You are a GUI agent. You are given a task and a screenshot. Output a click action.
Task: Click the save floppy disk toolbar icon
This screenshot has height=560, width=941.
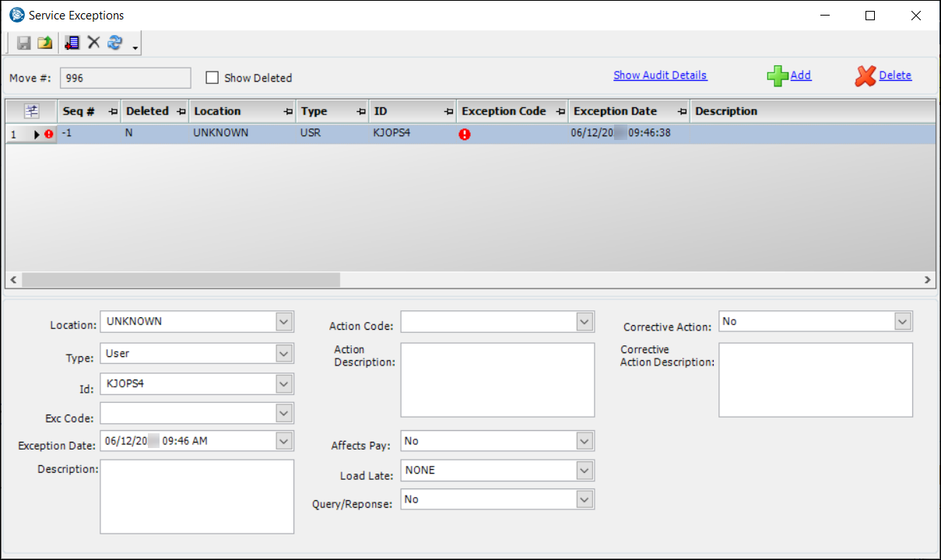coord(24,44)
